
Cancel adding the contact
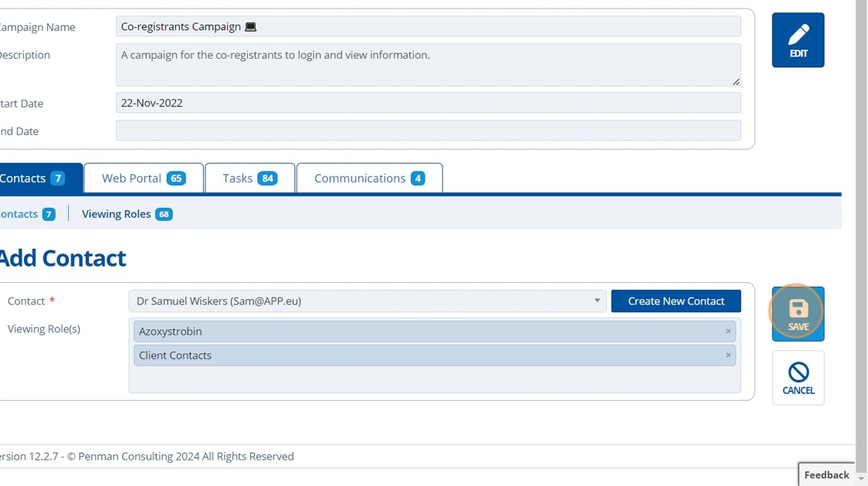(797, 378)
